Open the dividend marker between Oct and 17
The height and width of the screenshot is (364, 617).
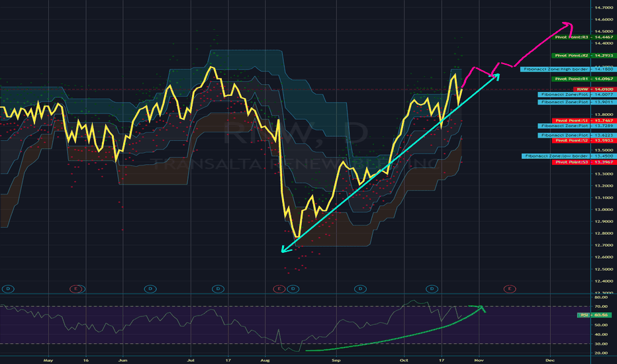click(x=432, y=289)
